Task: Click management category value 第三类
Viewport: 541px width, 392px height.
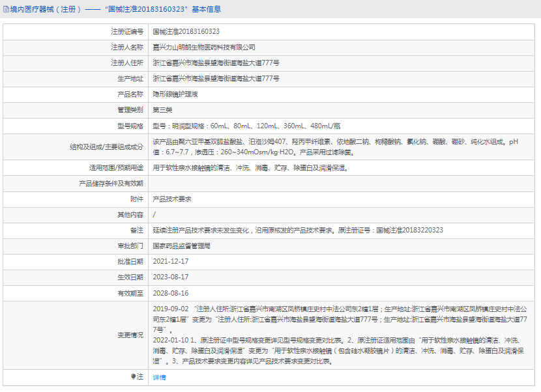Action: [x=162, y=110]
